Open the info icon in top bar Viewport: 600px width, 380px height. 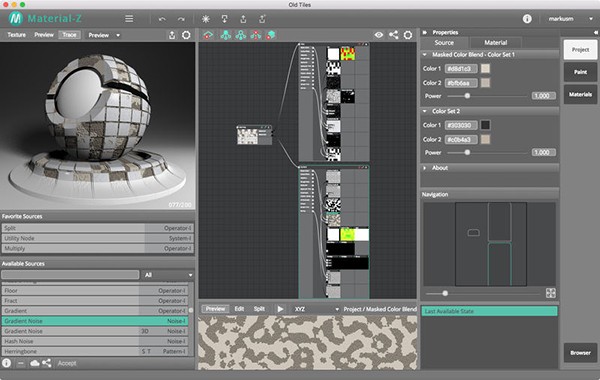tap(527, 19)
